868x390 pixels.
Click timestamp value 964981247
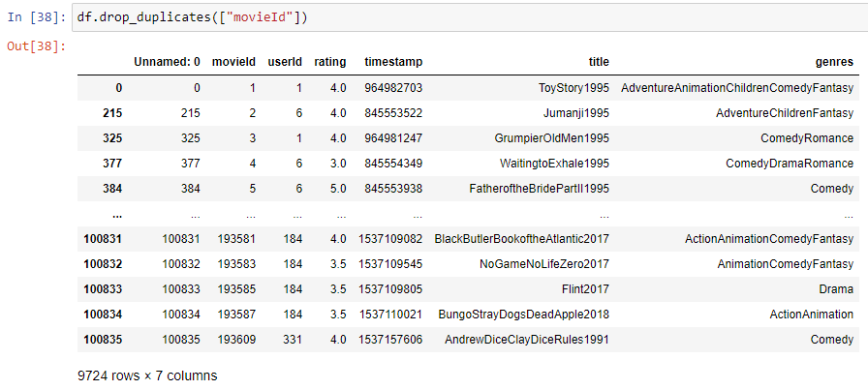(x=393, y=138)
